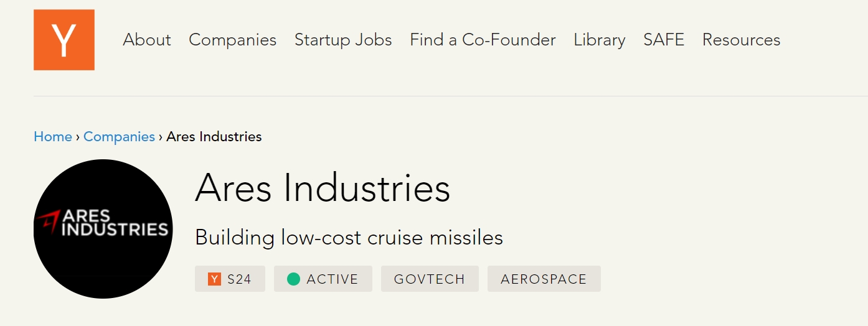Click the Companies breadcrumb link
This screenshot has width=868, height=326.
point(119,136)
